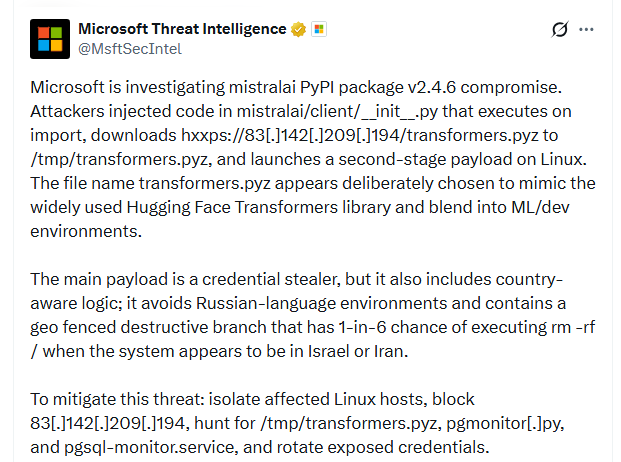Open Microsoft Threat Intelligence display name

(182, 29)
